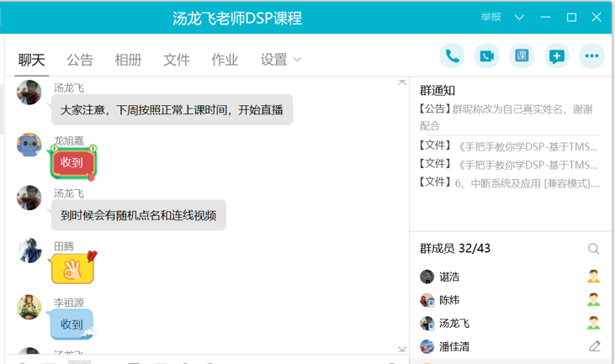Viewport: 615px width, 364px height.
Task: Open the title bar dropdown arrow
Action: (519, 18)
